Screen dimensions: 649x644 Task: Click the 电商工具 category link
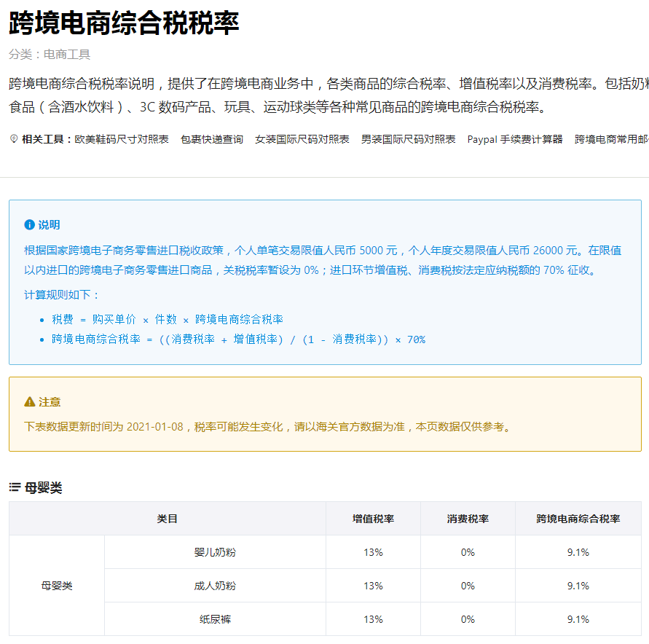[x=66, y=54]
